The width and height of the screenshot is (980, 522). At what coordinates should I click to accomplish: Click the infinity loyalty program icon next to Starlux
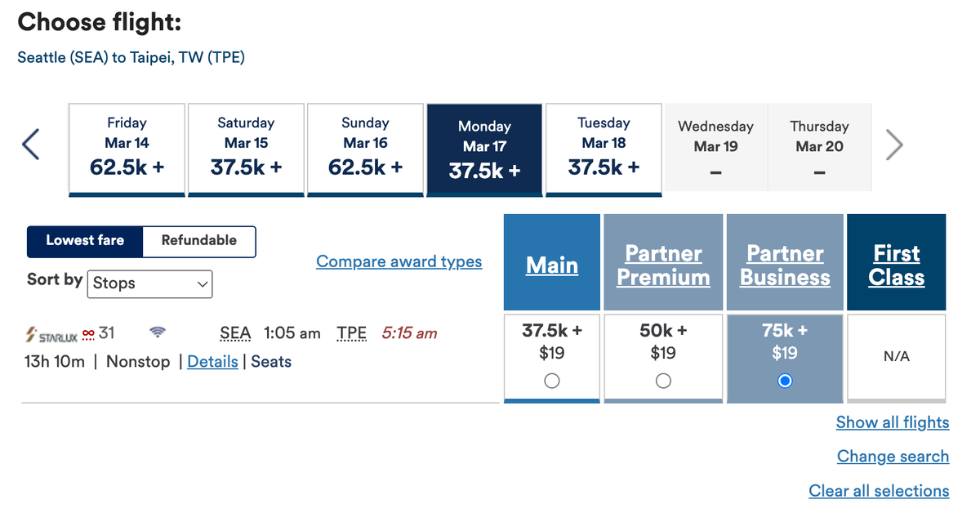click(87, 332)
